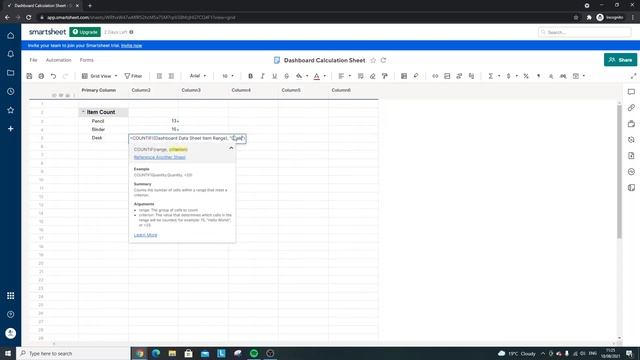The height and width of the screenshot is (360, 640).
Task: Insert a hyperlink via toolbar
Action: pos(435,76)
